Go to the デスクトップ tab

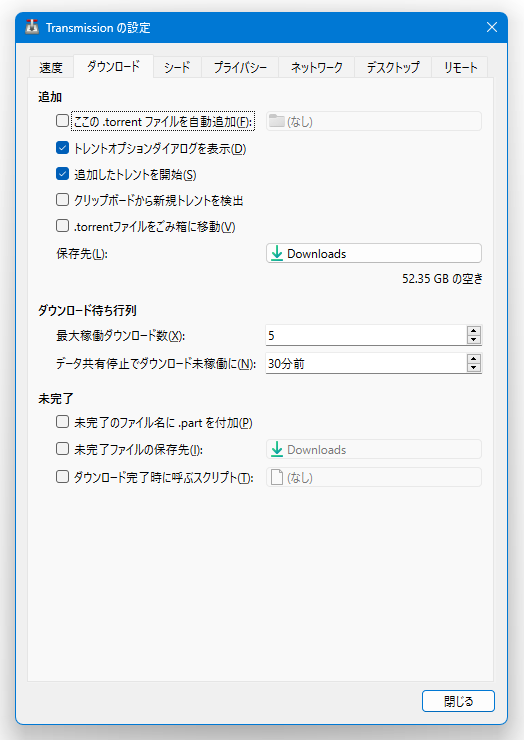(x=393, y=67)
